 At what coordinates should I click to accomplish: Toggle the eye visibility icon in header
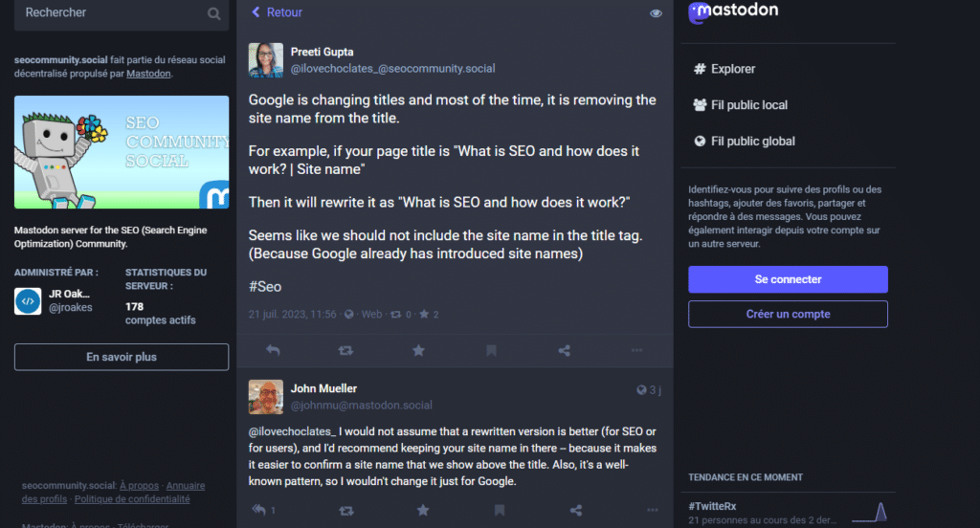click(x=656, y=13)
